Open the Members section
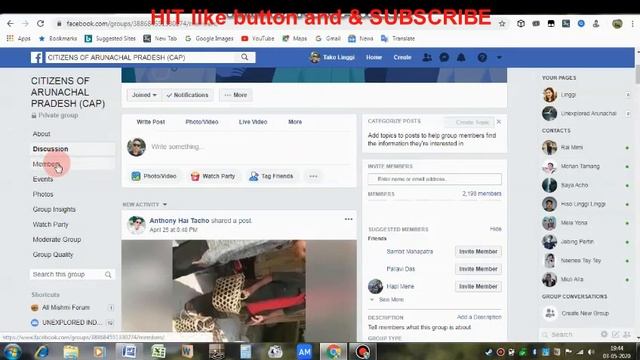640x360 pixels. click(46, 164)
